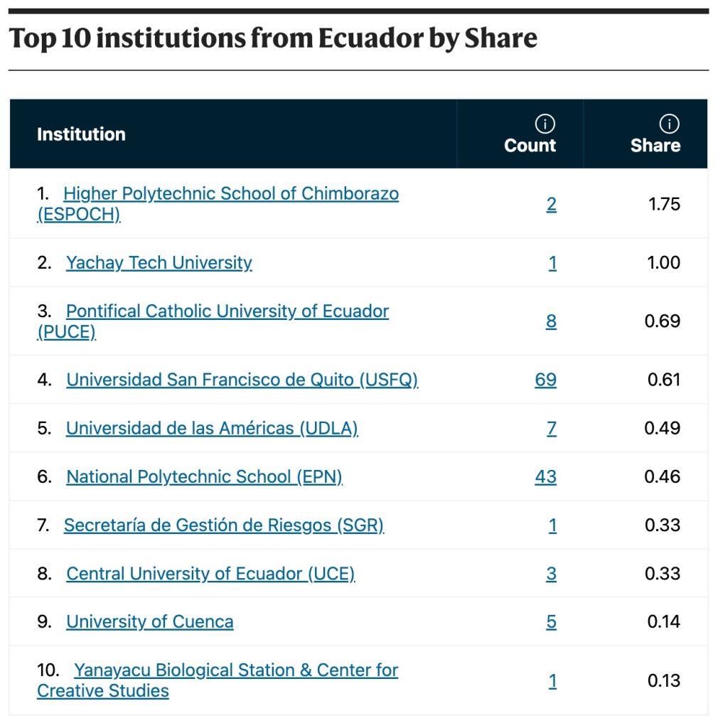
Task: Click count 7 for UDLA
Action: point(551,429)
